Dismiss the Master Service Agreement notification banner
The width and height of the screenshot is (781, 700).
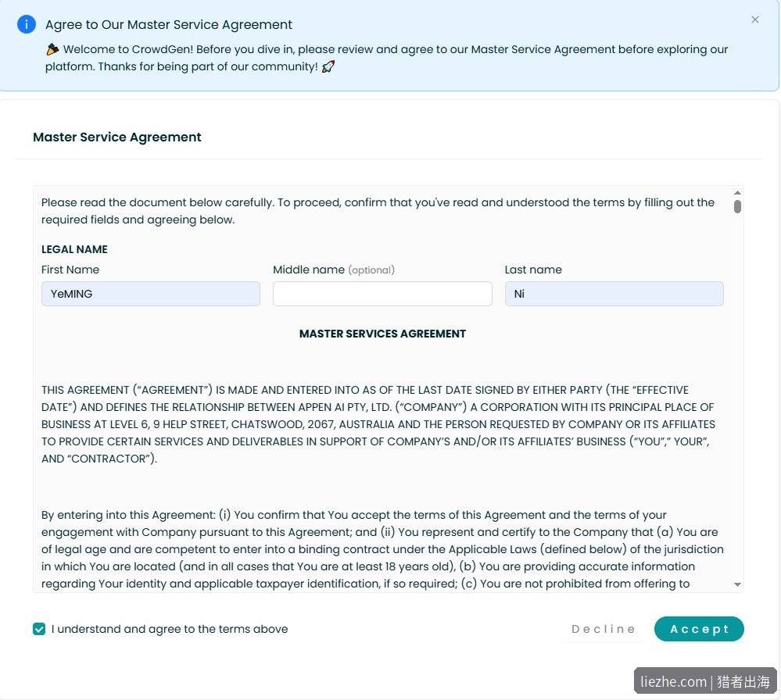[x=755, y=20]
